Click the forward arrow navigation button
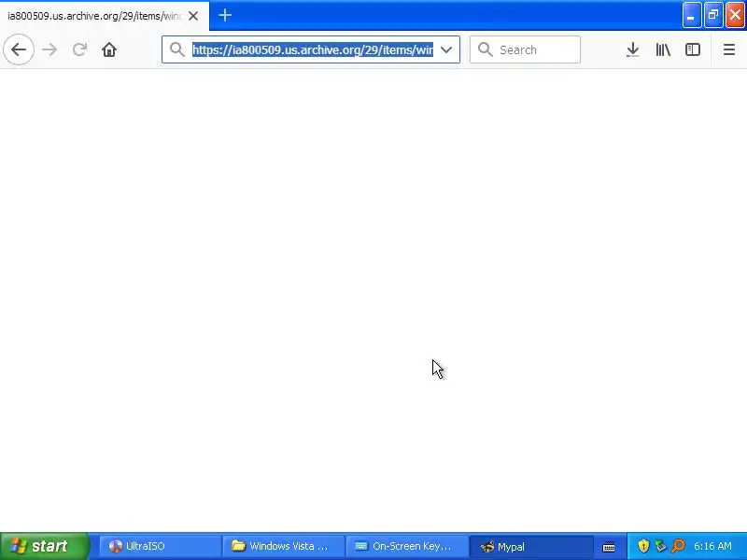 pyautogui.click(x=49, y=49)
